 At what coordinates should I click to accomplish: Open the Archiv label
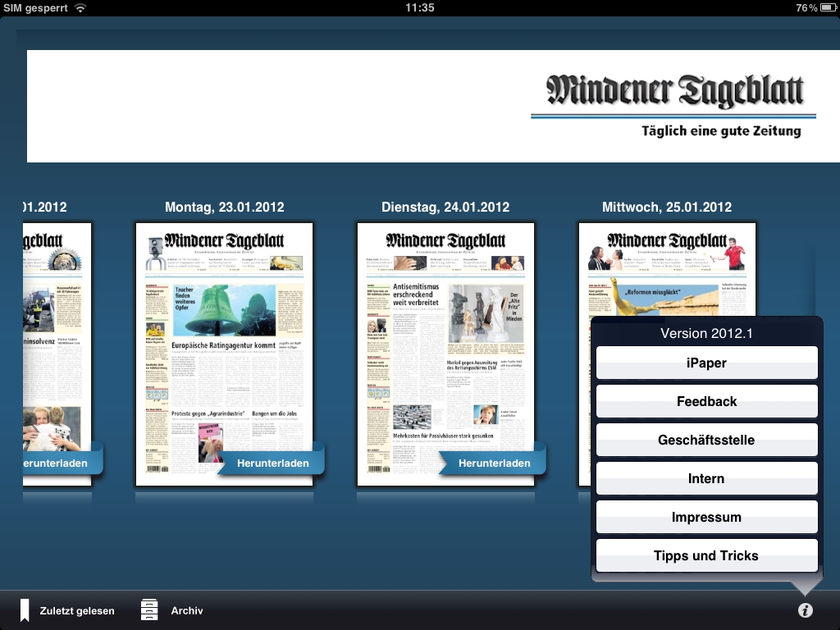tap(187, 610)
